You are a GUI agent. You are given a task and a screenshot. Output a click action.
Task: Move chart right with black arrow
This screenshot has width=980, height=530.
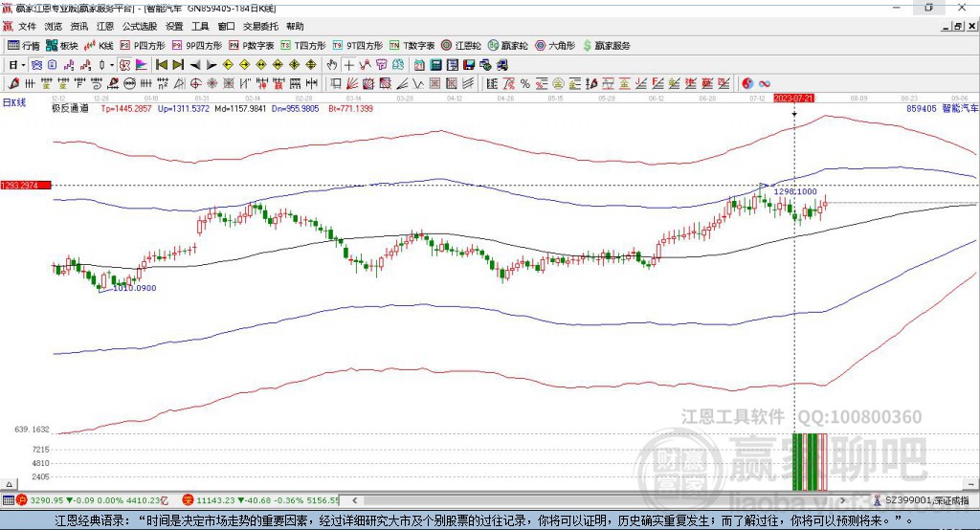(x=212, y=65)
